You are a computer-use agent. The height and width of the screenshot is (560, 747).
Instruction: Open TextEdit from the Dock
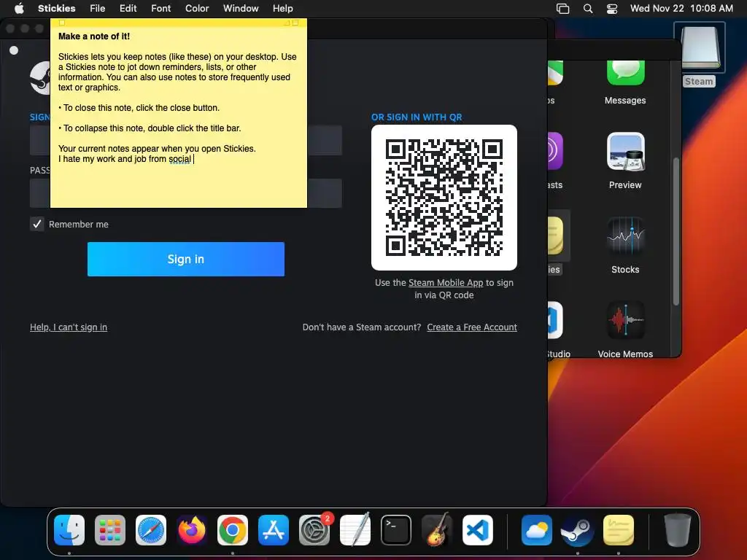pos(355,529)
